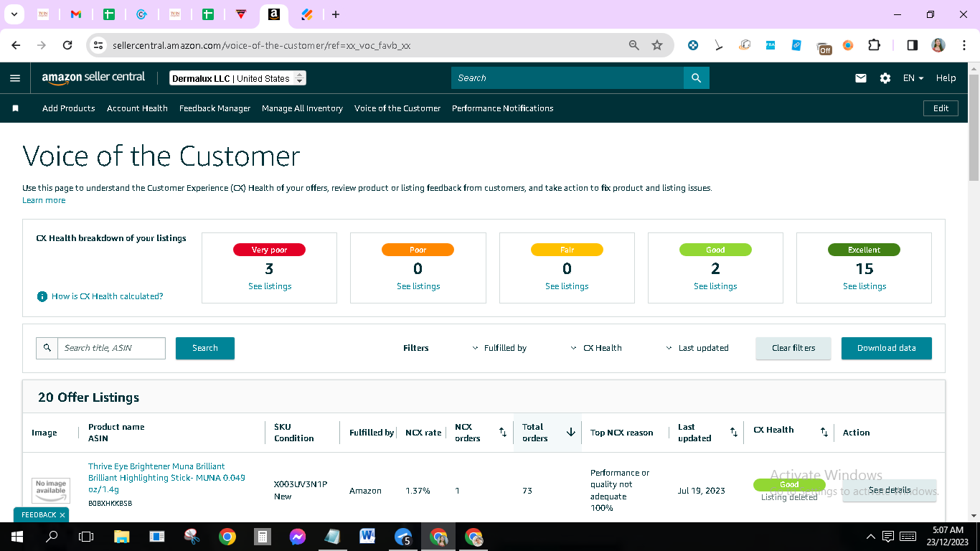Click the Amazon Seller Central logo

pyautogui.click(x=93, y=77)
